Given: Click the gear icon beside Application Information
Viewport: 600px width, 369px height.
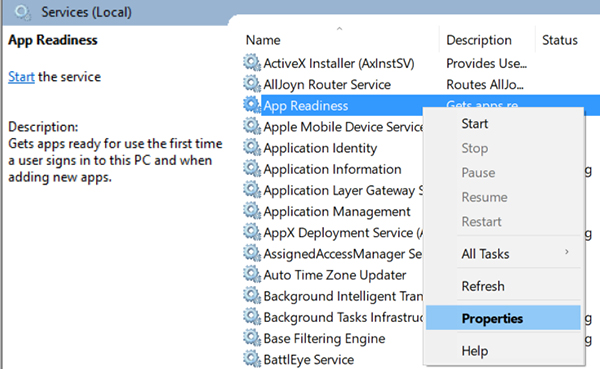Looking at the screenshot, I should click(x=252, y=168).
